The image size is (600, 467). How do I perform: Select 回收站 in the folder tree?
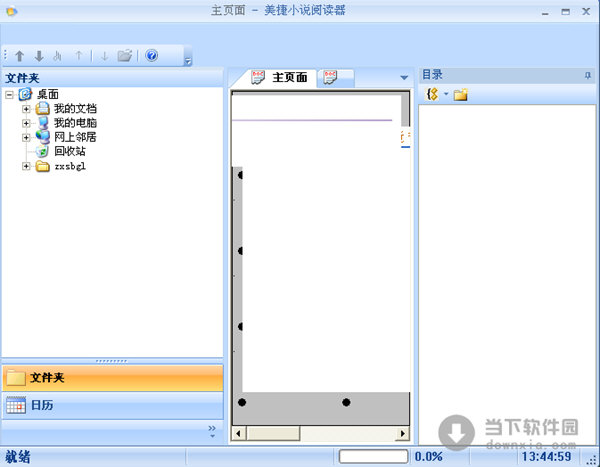click(x=70, y=151)
